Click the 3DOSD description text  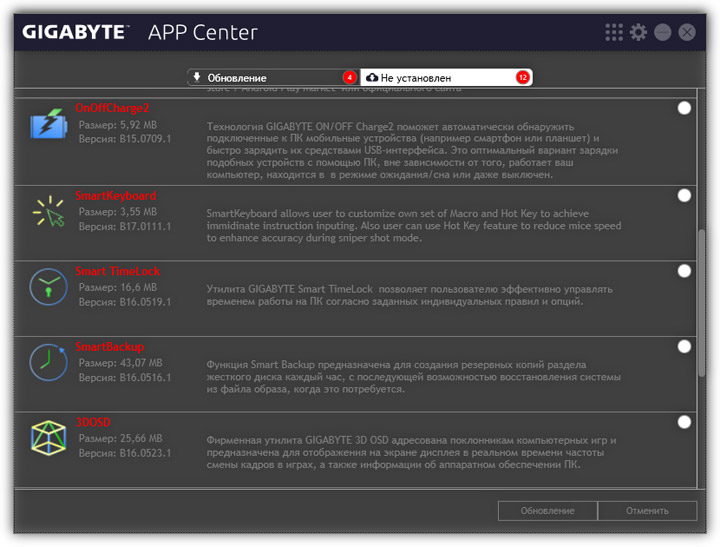click(411, 452)
